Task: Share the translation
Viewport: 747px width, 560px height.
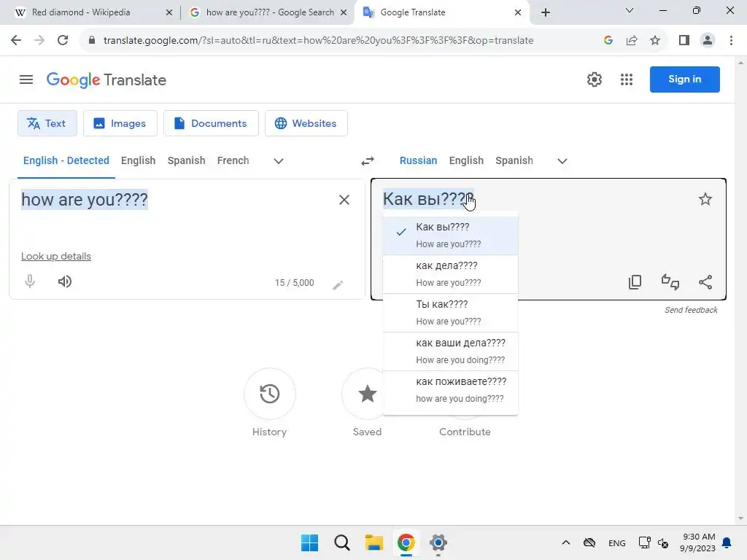Action: coord(705,282)
